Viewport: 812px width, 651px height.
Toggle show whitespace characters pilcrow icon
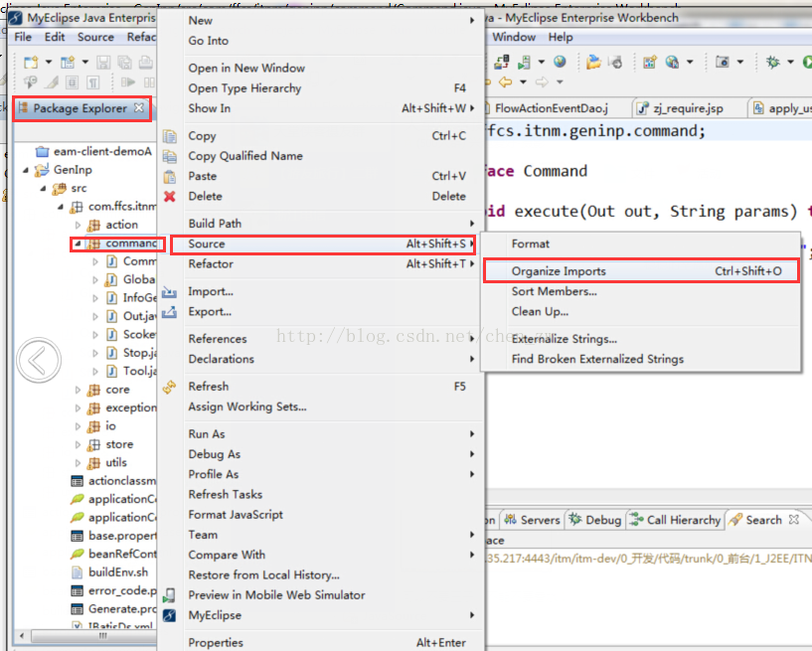pyautogui.click(x=92, y=82)
